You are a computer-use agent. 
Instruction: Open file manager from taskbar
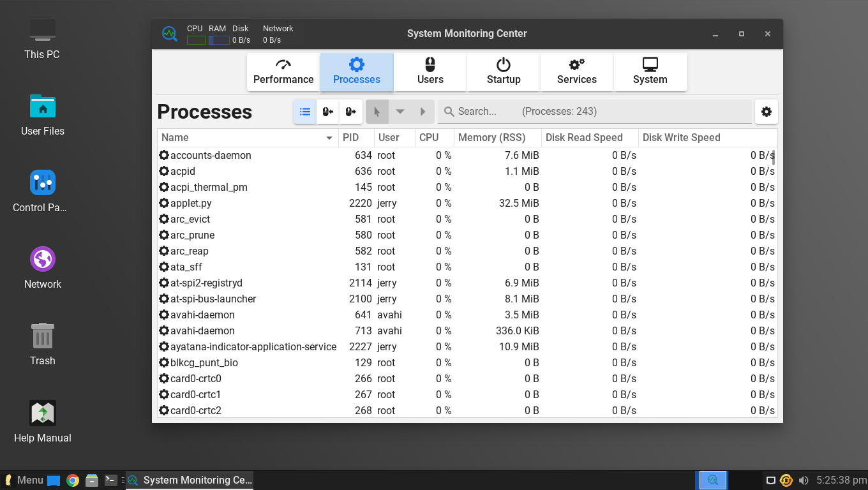tap(91, 480)
